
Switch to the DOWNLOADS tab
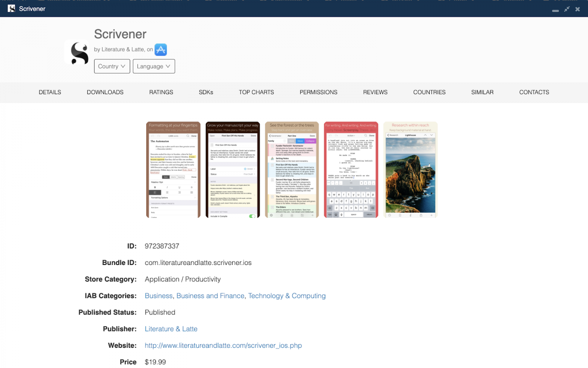(105, 92)
